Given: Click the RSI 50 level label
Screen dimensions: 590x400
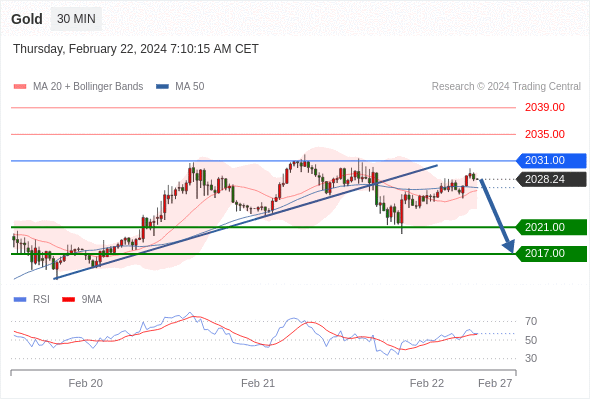Looking at the screenshot, I should [x=531, y=340].
